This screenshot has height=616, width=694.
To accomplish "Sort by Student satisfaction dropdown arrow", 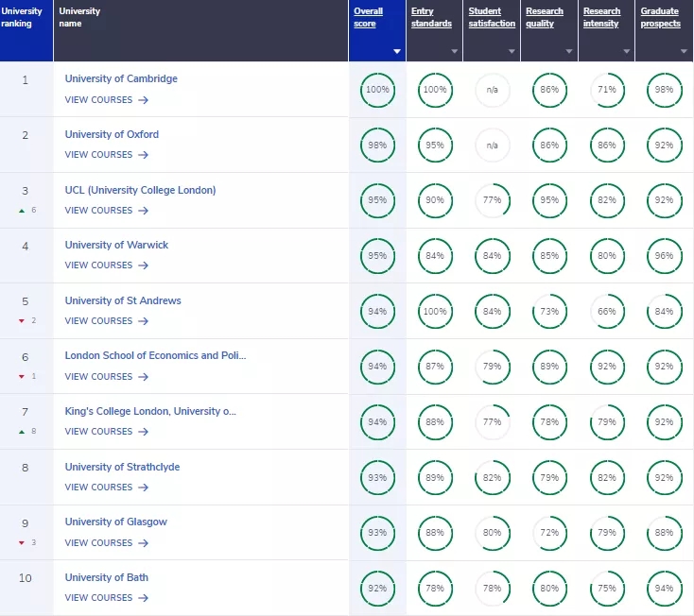I will tap(512, 51).
